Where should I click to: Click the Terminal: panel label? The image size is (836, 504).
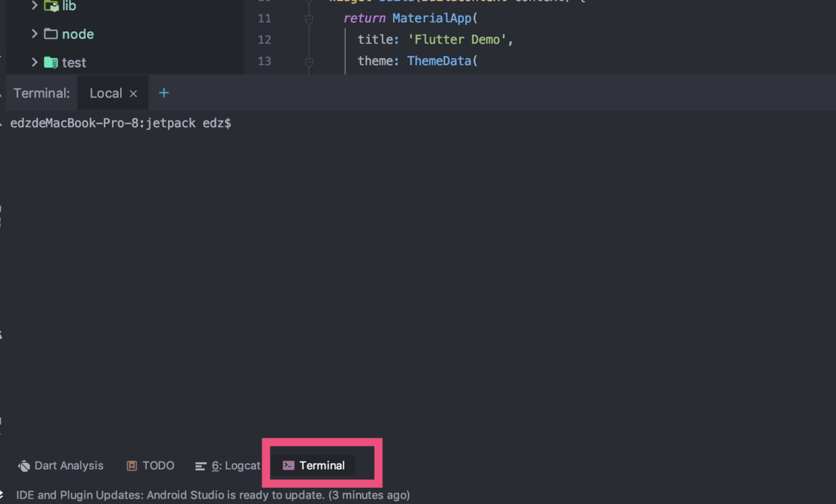coord(42,93)
